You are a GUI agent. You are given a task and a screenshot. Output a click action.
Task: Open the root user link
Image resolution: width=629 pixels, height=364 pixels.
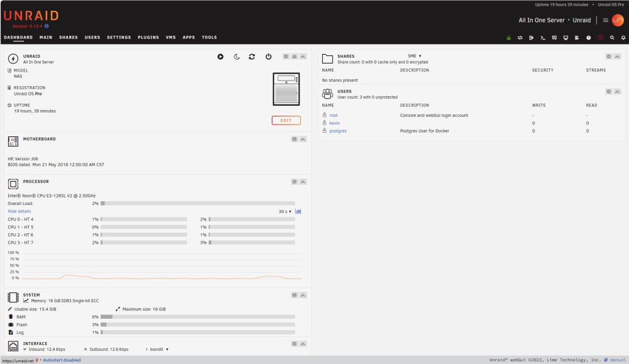pyautogui.click(x=333, y=116)
